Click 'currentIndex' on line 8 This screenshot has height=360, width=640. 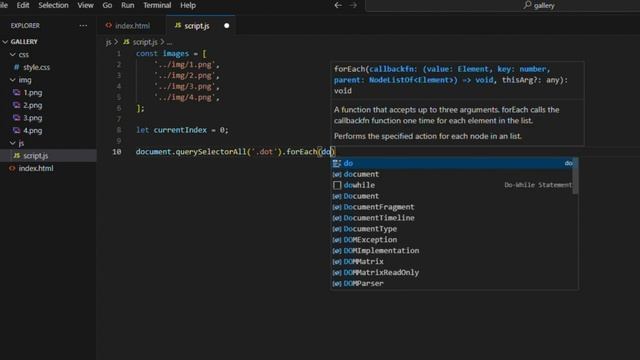point(180,130)
